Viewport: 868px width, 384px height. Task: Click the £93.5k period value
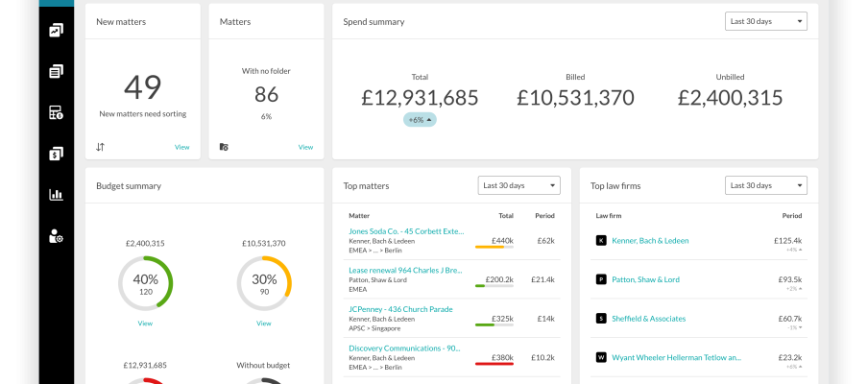[790, 279]
